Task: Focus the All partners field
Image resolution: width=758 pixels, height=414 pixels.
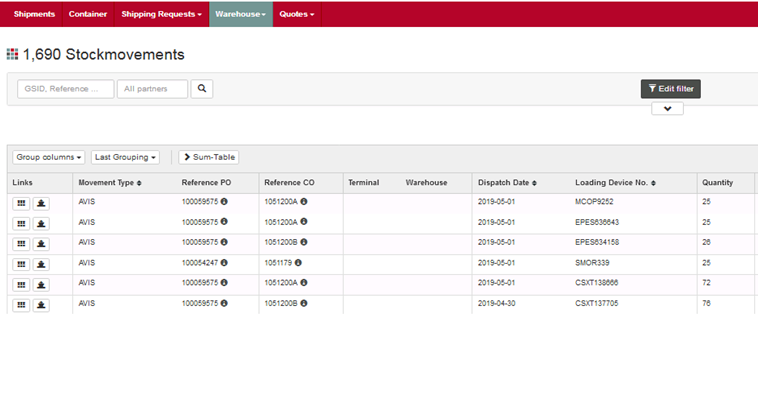Action: 152,89
